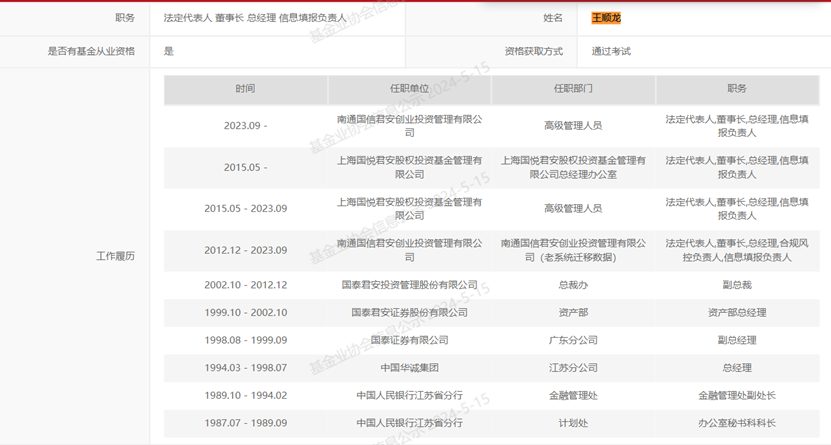Click the 副总裁 position cell

pyautogui.click(x=737, y=285)
